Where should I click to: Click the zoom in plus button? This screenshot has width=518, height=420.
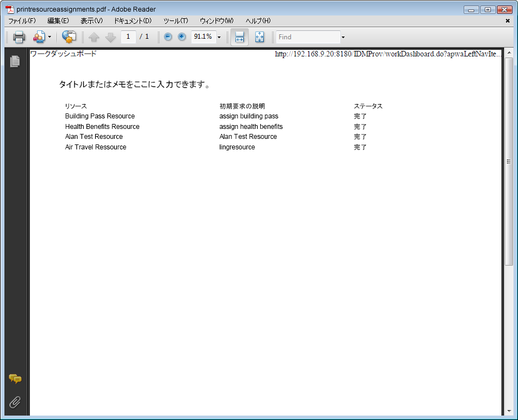coord(182,37)
